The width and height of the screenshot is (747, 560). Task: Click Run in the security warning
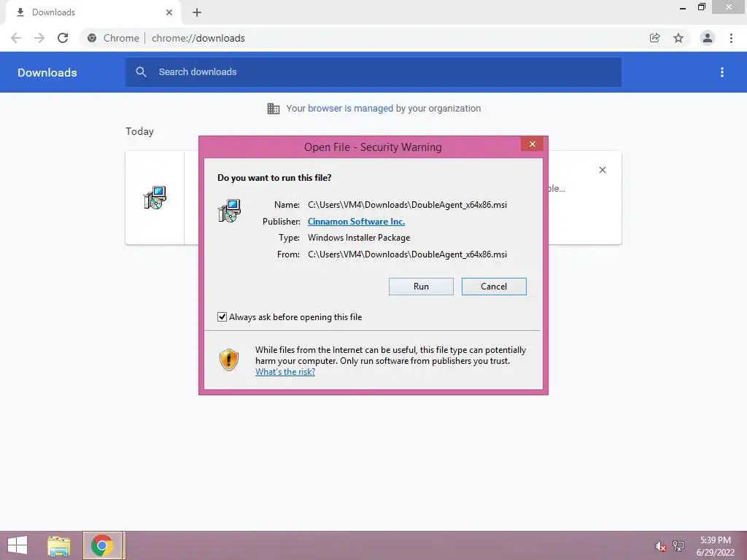[x=421, y=286]
